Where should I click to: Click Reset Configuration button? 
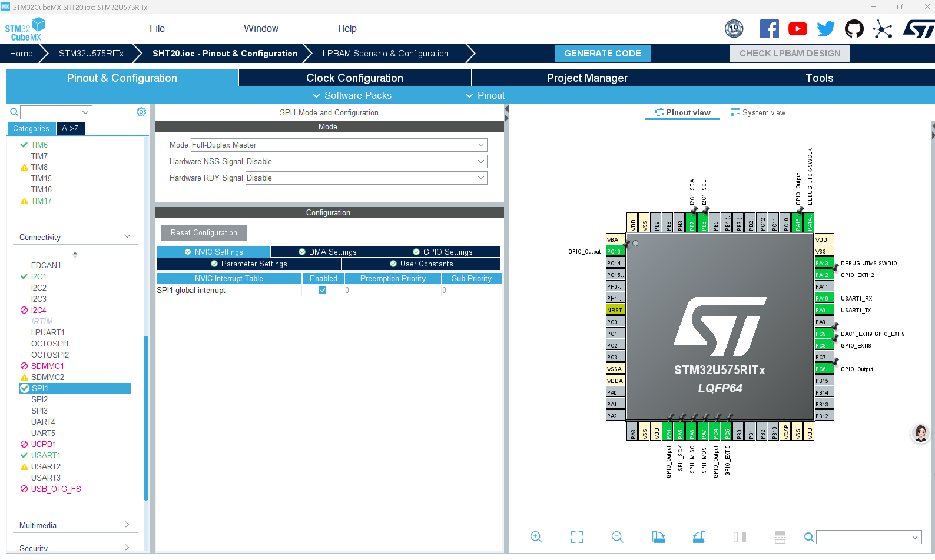pyautogui.click(x=203, y=232)
